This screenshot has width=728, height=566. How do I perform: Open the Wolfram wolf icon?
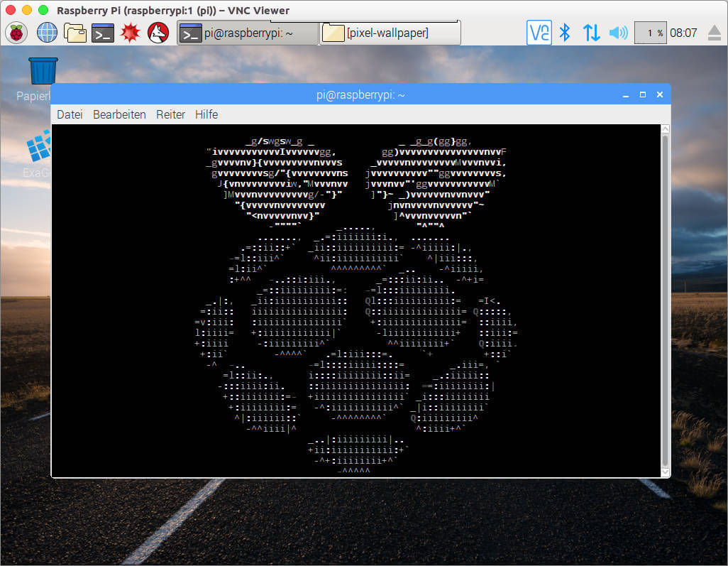158,33
